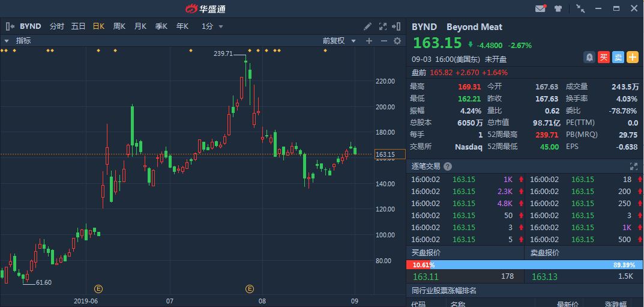Click the red 10.61% bid ratio bar
The image size is (644, 307).
(418, 265)
